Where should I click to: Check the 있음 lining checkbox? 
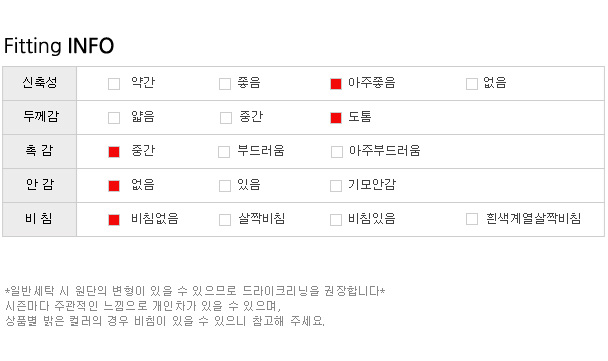(225, 186)
